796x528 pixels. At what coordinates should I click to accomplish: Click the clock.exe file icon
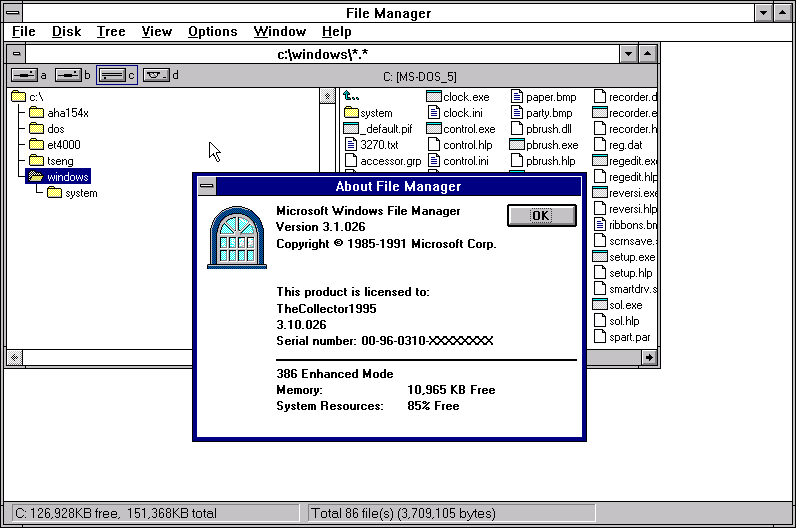434,97
